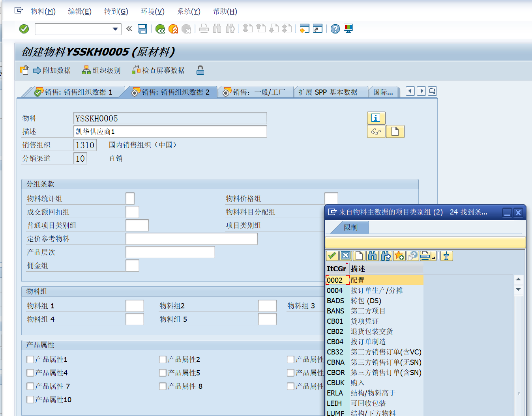Click the 附加数据 button
This screenshot has height=416, width=532.
pyautogui.click(x=52, y=70)
